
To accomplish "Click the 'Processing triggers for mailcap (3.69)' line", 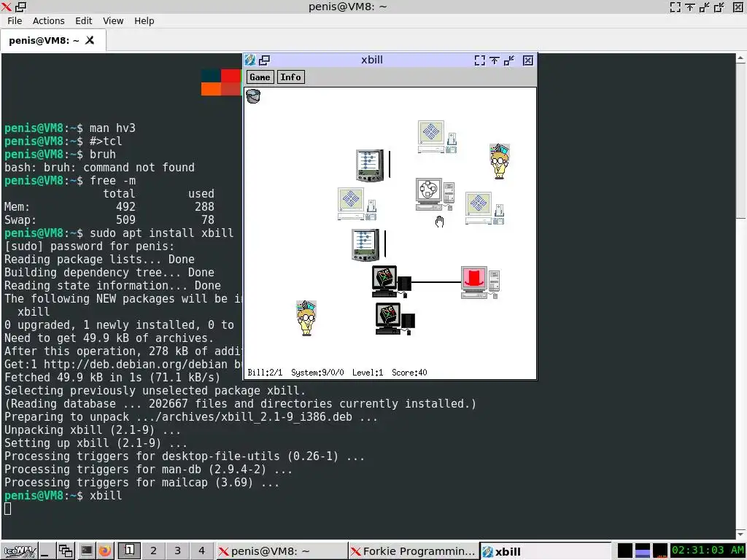I will (x=142, y=483).
